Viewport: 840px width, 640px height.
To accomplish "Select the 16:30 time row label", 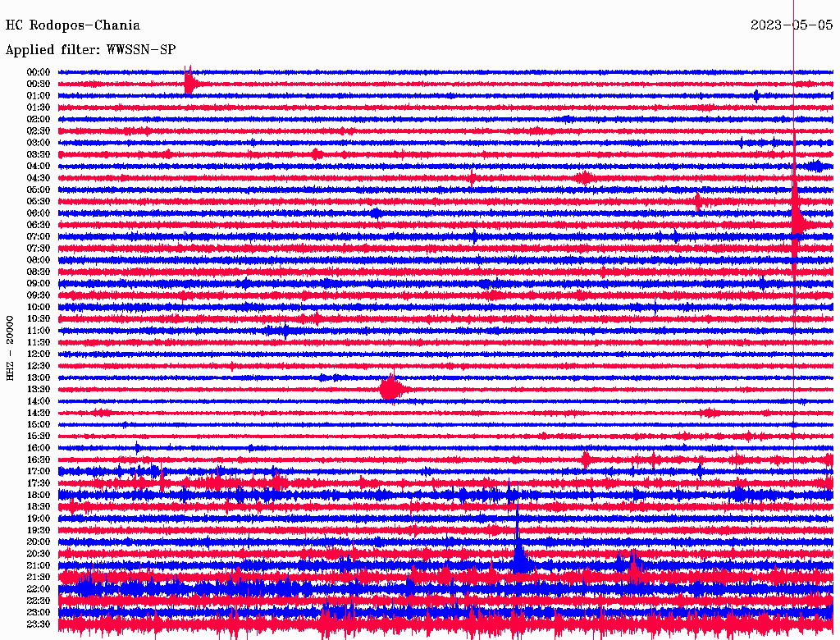I will coord(39,459).
